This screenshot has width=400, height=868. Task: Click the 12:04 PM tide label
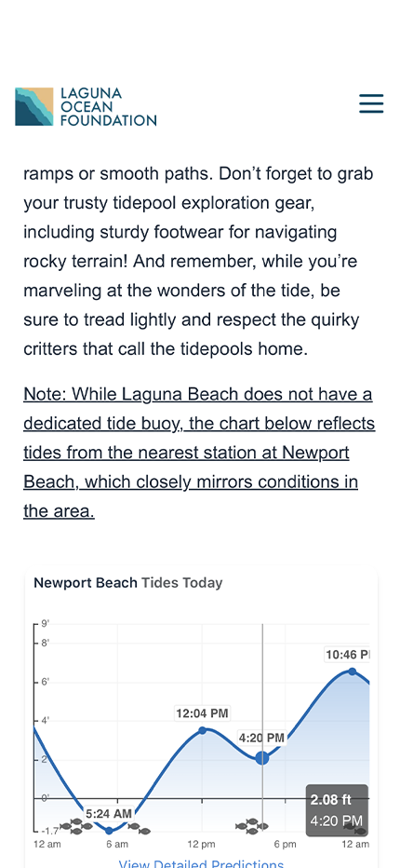202,713
